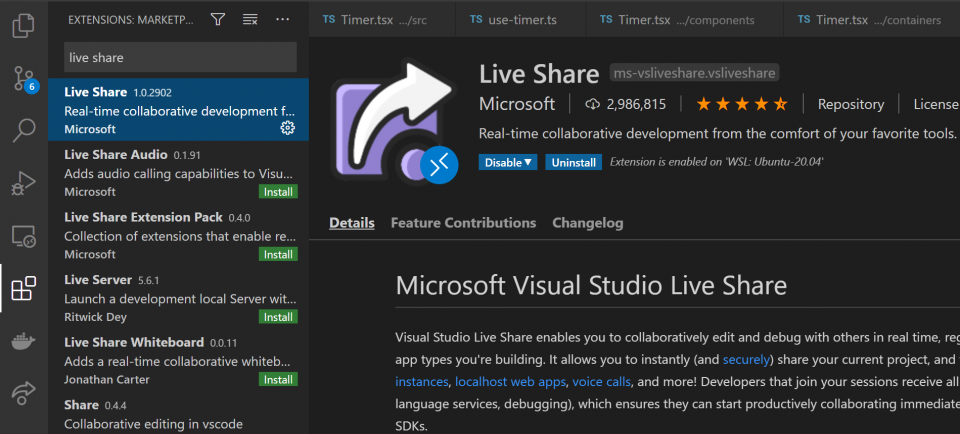Install Live Server by Ritwick Dey
This screenshot has height=434, width=960.
[x=278, y=317]
